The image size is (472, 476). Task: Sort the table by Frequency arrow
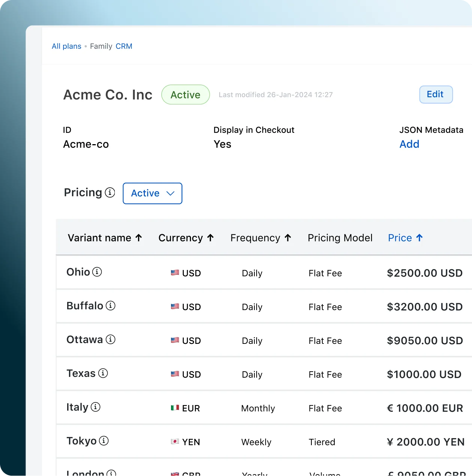pos(288,238)
